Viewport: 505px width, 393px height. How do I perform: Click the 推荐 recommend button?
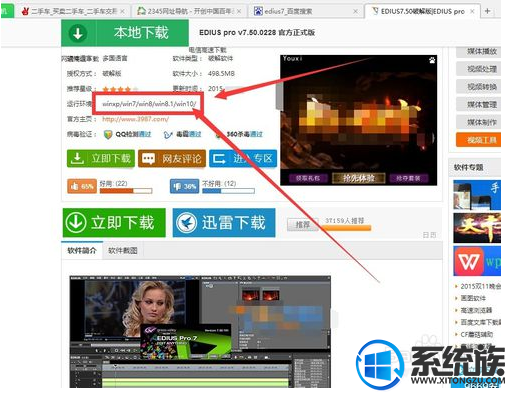point(303,225)
